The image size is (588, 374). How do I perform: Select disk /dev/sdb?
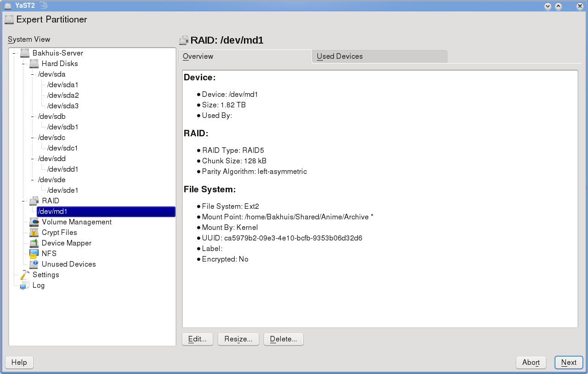(52, 117)
